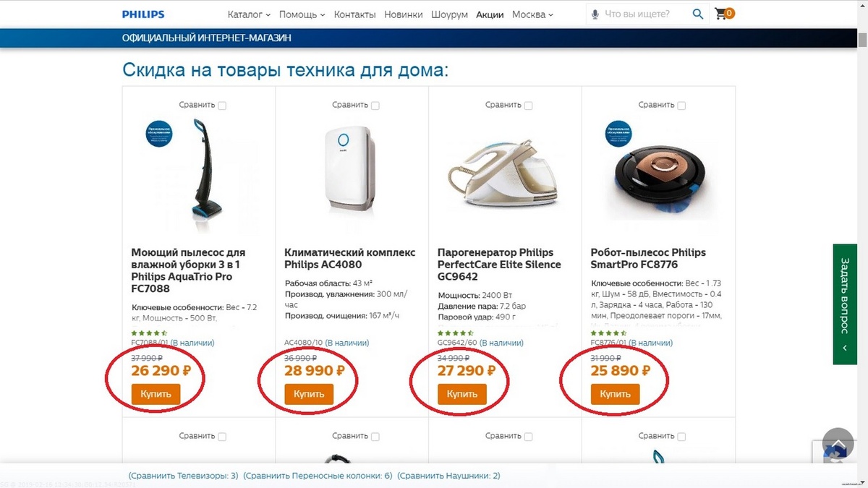
Task: Check Сравнить for the AquaTrio Pro FC7088
Action: pos(221,105)
